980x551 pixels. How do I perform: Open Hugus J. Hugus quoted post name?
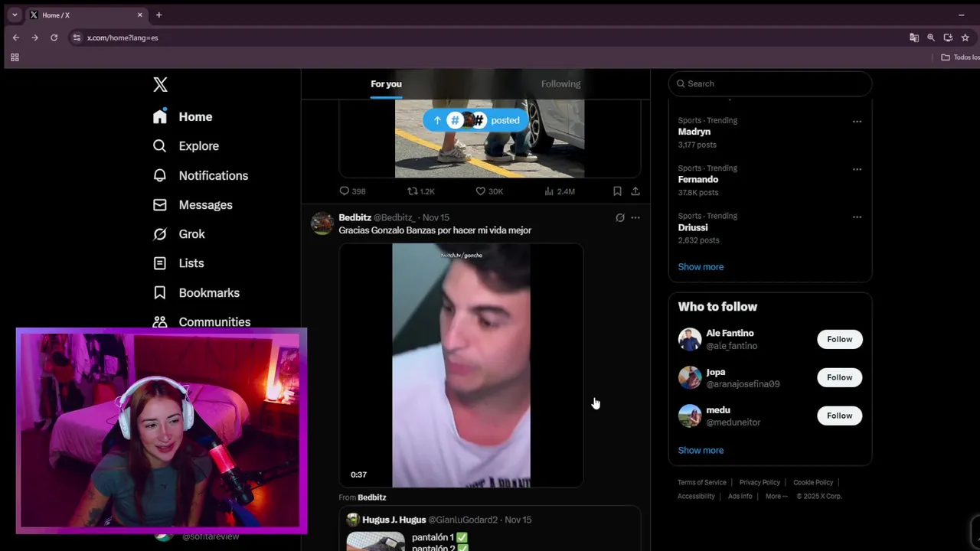click(x=394, y=520)
